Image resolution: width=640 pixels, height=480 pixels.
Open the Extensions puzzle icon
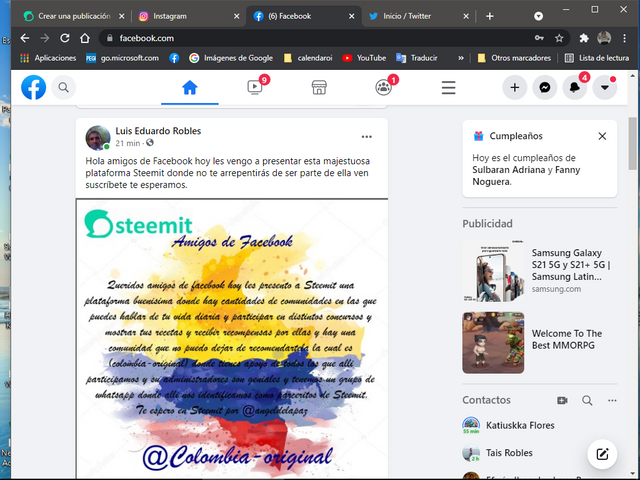click(x=584, y=38)
